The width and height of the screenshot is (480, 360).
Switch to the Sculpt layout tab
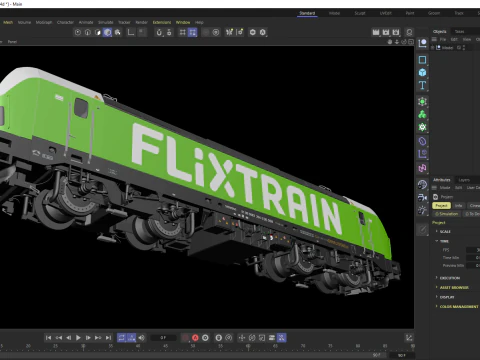[360, 13]
